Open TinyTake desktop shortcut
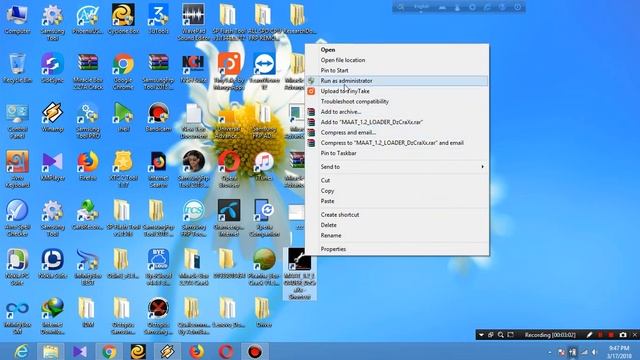Screen dimensions: 640x360 pos(229,71)
